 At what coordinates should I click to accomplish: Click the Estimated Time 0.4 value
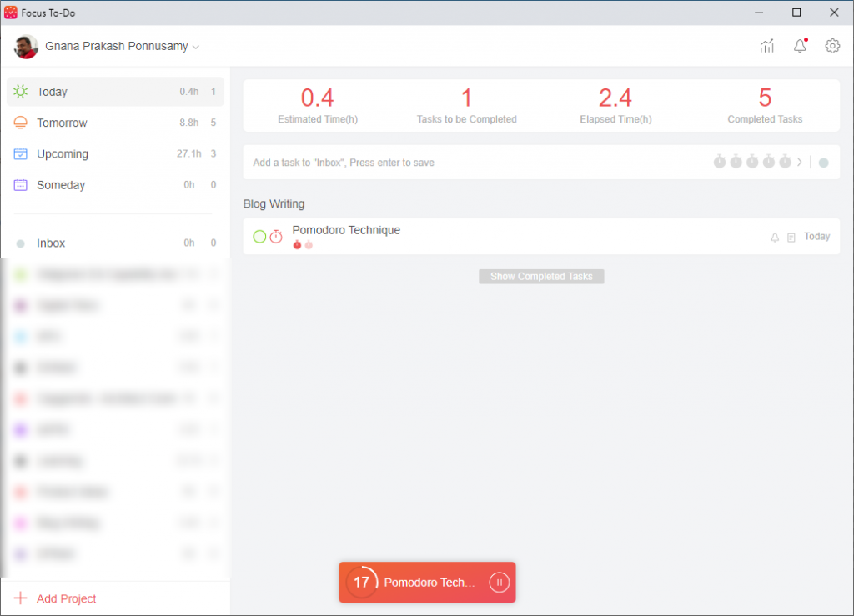point(318,98)
